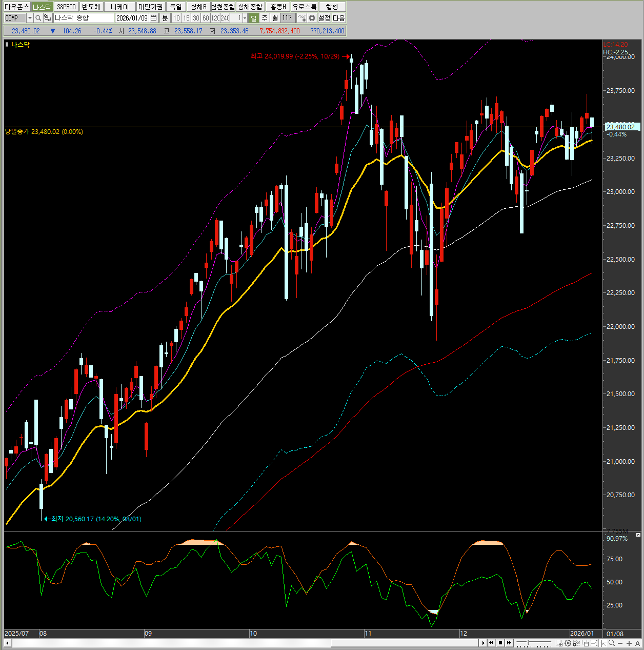This screenshot has width=644, height=650.
Task: Click the small icon at indicator panel corner
Action: [638, 535]
